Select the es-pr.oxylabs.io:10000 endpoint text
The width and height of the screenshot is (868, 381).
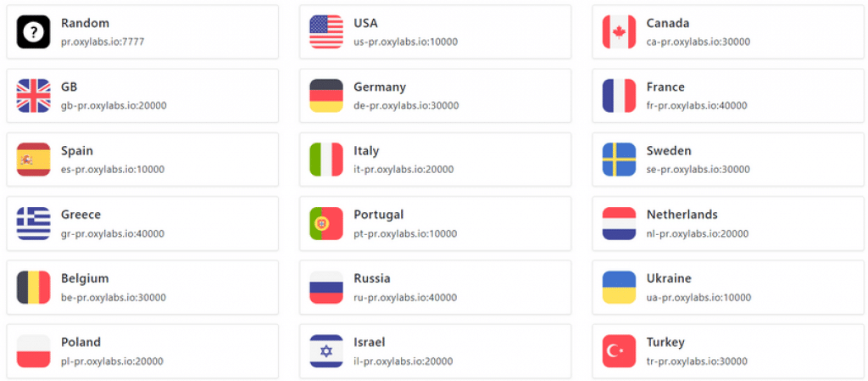[113, 170]
